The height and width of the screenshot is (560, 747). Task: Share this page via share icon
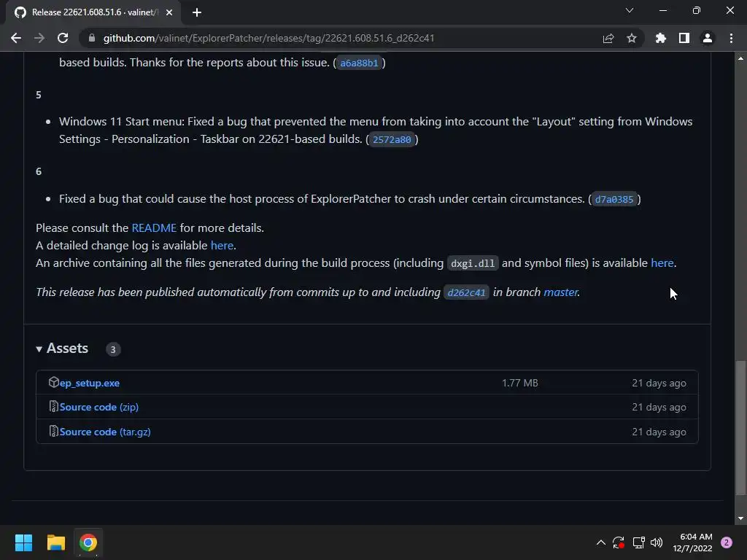point(608,38)
